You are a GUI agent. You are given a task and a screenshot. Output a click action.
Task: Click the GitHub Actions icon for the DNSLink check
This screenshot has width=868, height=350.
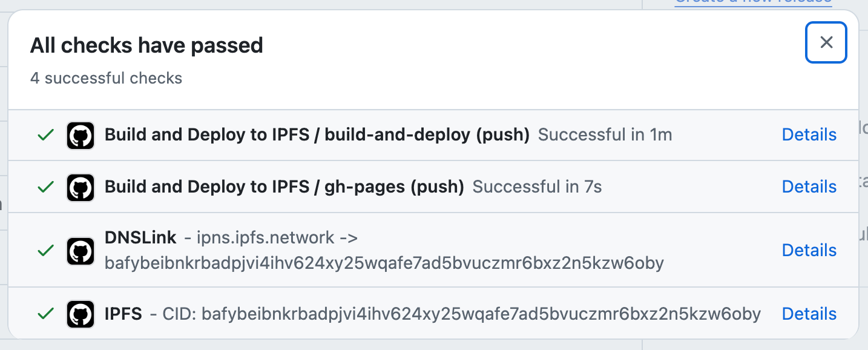point(79,251)
